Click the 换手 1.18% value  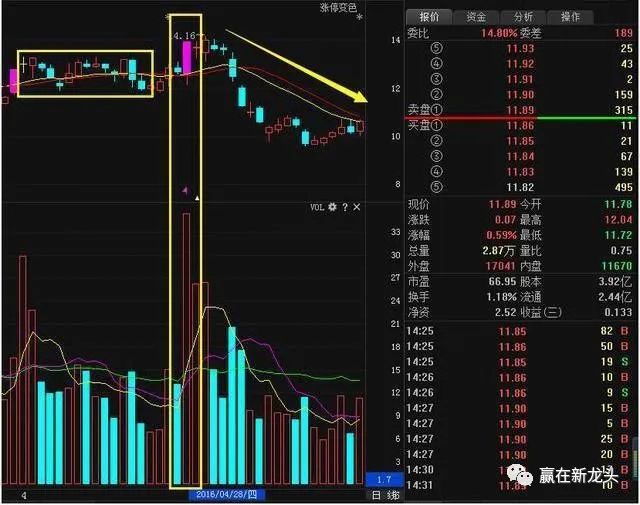(502, 297)
